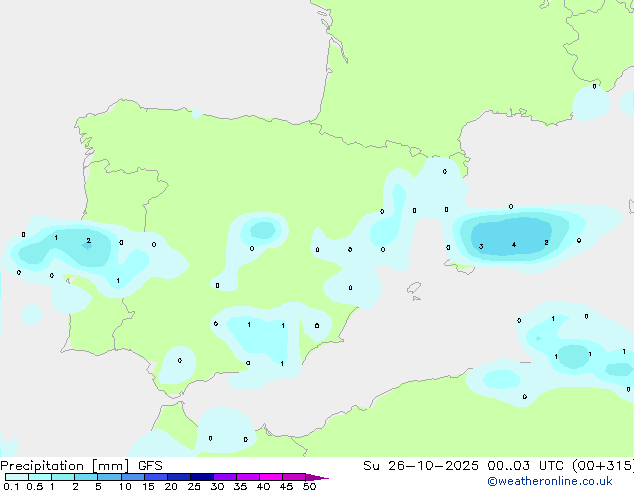Click the 1–2 mm legend color swatch
The width and height of the screenshot is (634, 490).
(x=63, y=477)
